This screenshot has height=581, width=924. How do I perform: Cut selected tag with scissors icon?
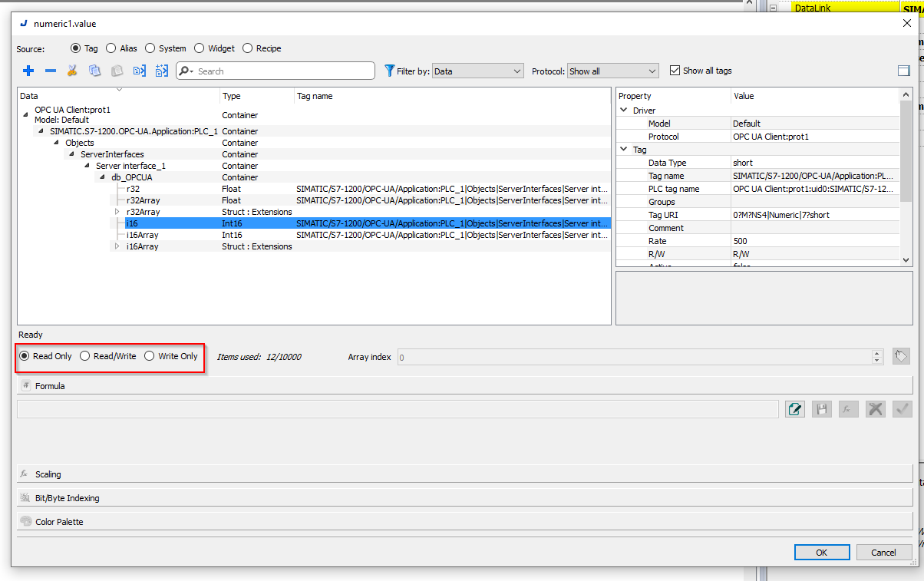coord(72,71)
